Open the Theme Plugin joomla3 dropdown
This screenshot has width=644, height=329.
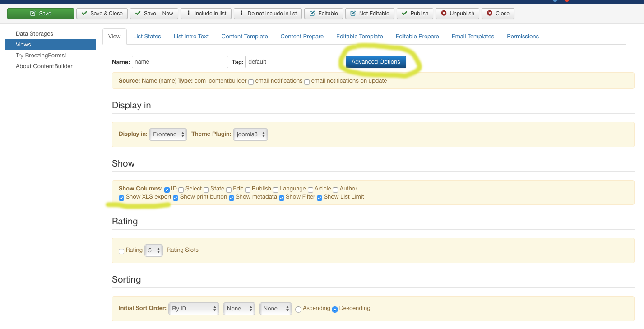pyautogui.click(x=250, y=134)
